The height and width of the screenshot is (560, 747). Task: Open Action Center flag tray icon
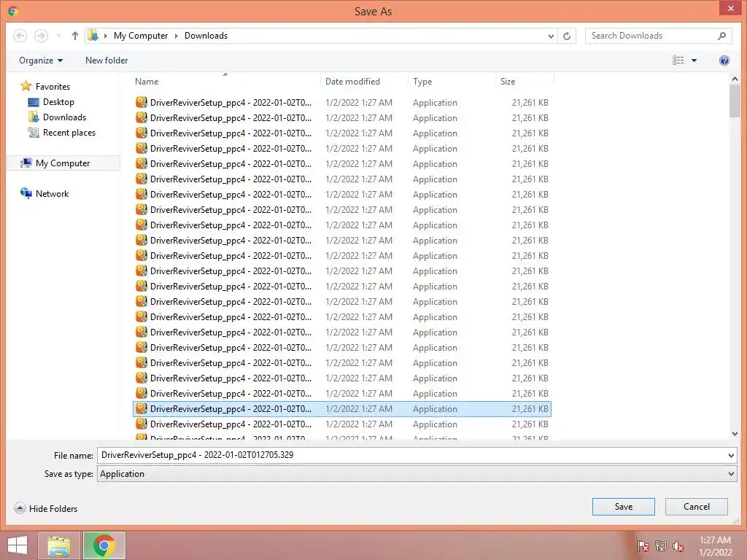pyautogui.click(x=643, y=546)
